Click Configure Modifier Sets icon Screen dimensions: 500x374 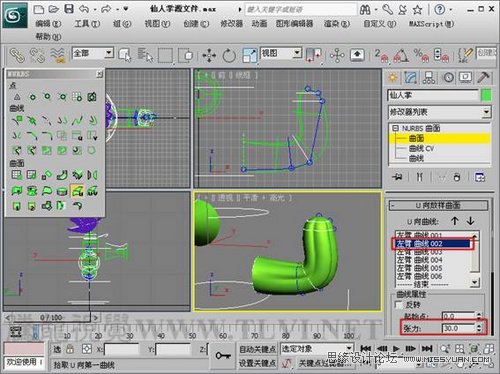point(480,177)
